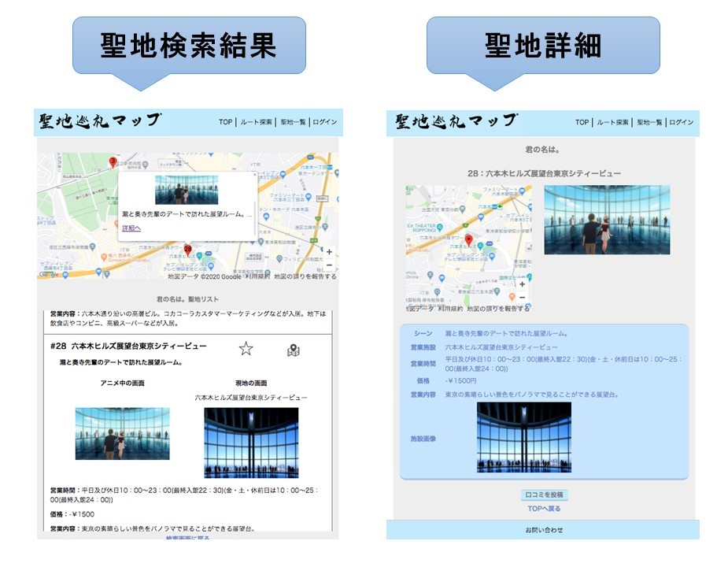Open ルート探索 in the search page nav
Image resolution: width=728 pixels, height=567 pixels.
[x=256, y=122]
